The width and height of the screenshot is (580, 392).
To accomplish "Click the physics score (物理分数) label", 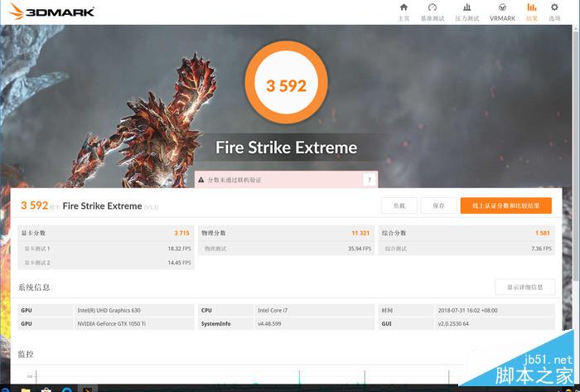I will (x=214, y=233).
